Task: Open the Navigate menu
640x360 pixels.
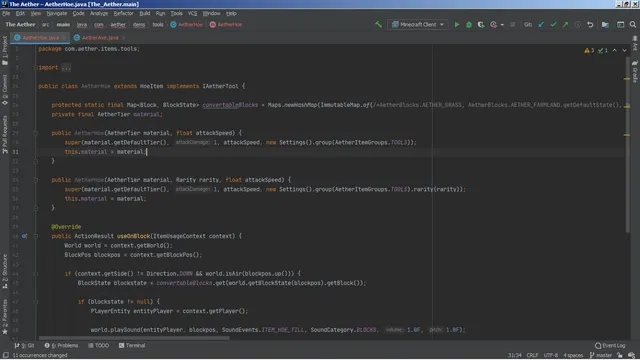Action: tap(56, 13)
